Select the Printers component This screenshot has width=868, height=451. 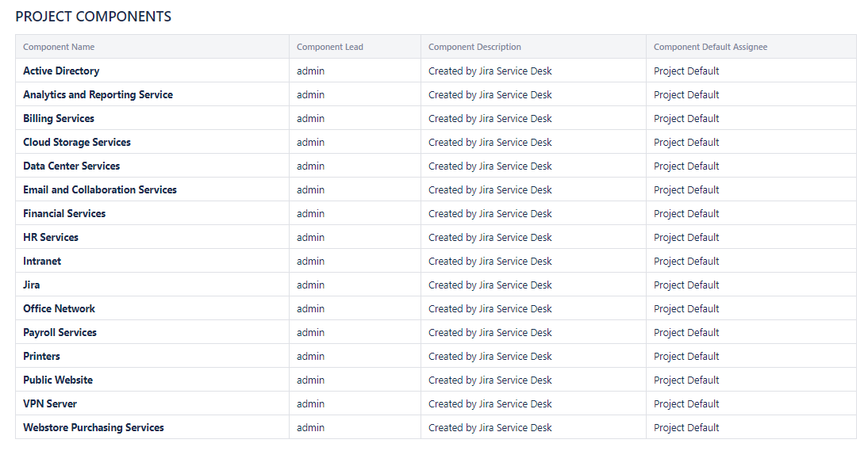pyautogui.click(x=41, y=356)
